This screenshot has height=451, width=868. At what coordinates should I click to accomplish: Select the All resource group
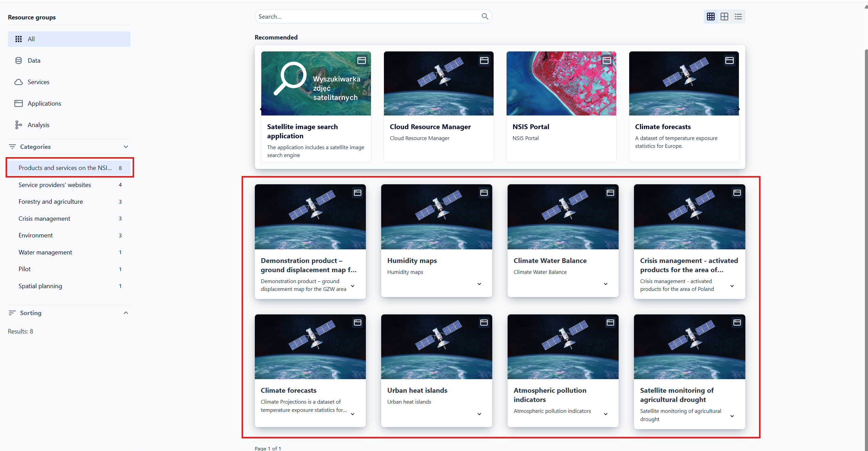[69, 39]
